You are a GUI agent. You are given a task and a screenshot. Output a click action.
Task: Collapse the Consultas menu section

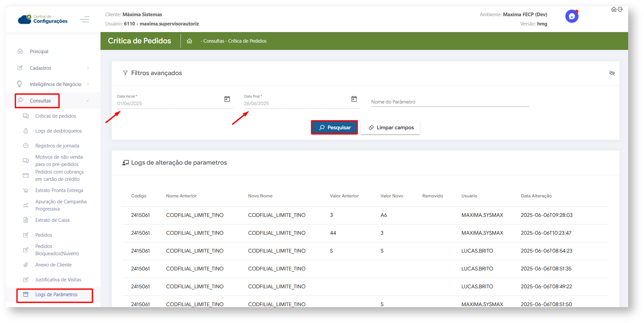(87, 101)
